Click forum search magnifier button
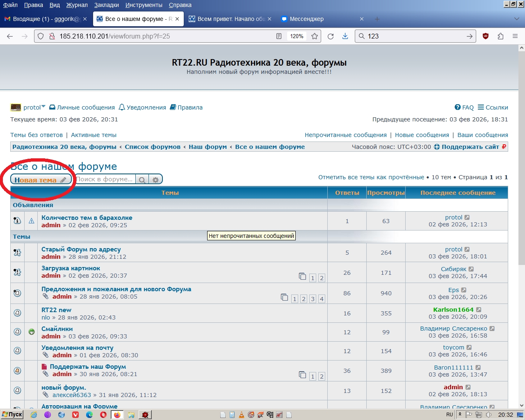 click(x=142, y=180)
